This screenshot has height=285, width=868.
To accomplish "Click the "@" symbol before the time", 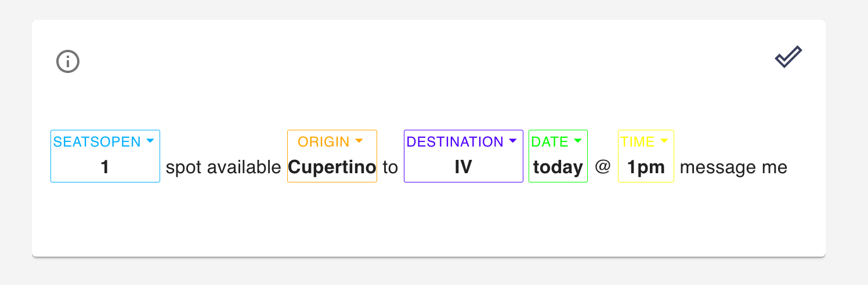I will click(x=603, y=167).
